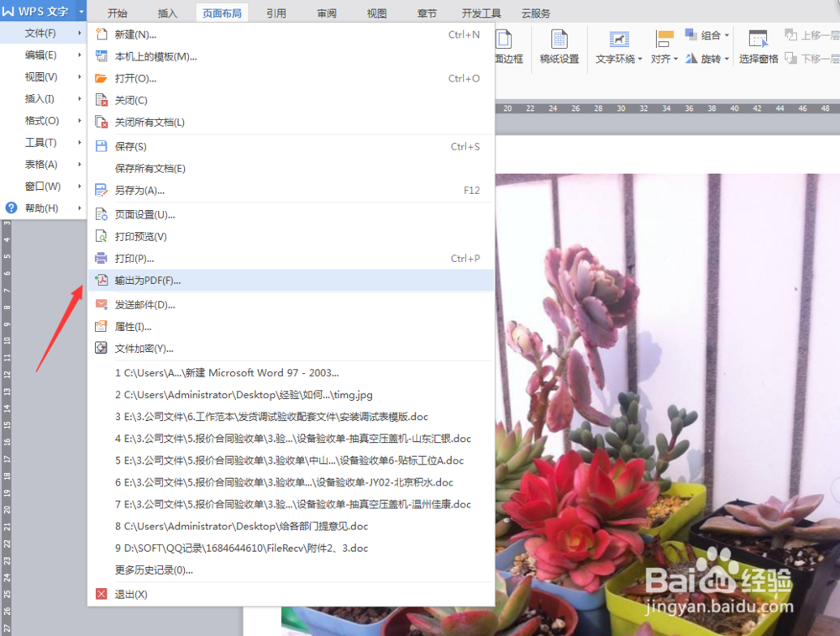The height and width of the screenshot is (636, 840).
Task: Click the 发送邮件 send email icon
Action: click(x=99, y=304)
